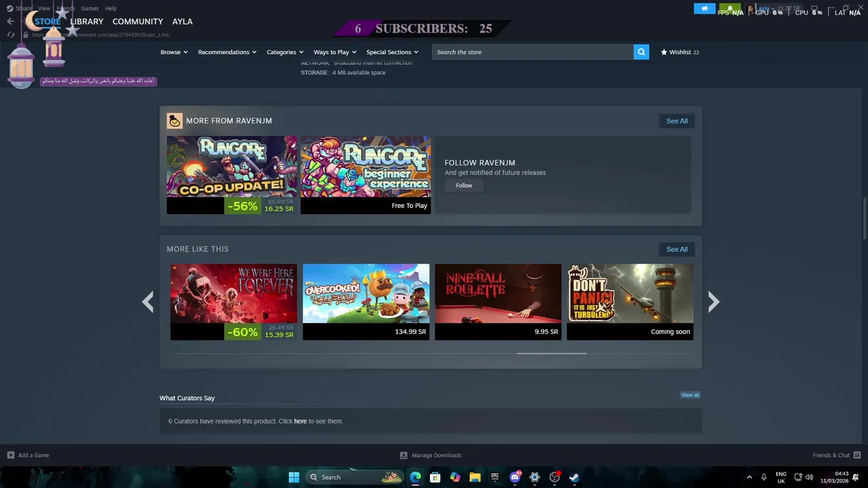Click the Steam back navigation arrow
The image size is (868, 488).
pyautogui.click(x=10, y=21)
